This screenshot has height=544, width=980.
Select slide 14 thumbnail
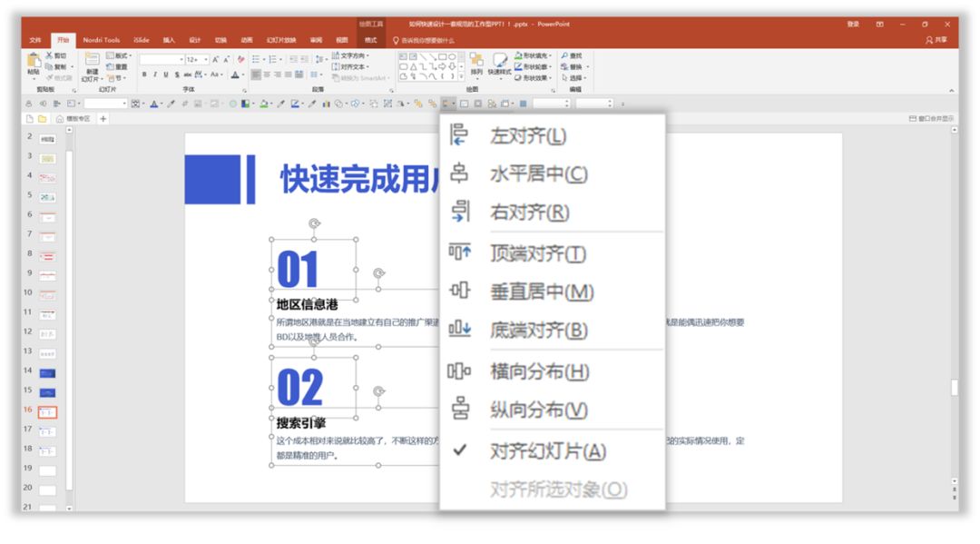[47, 373]
